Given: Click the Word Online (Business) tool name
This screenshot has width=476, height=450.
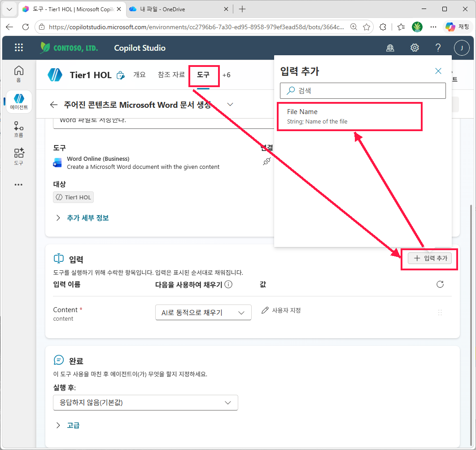Looking at the screenshot, I should (98, 159).
